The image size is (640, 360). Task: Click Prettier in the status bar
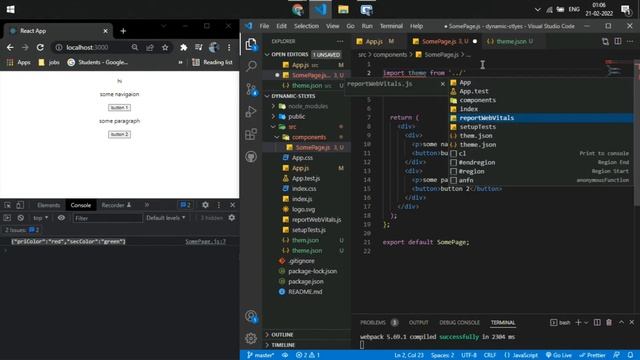[592, 355]
